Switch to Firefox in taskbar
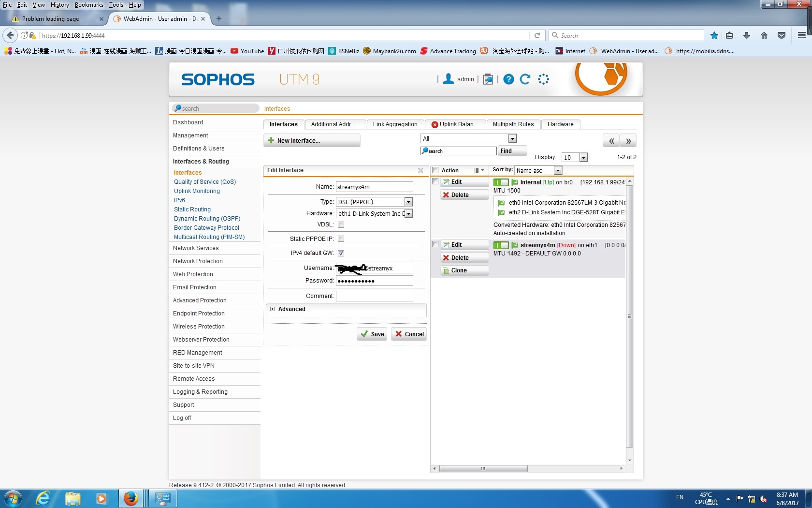The image size is (812, 508). point(130,498)
